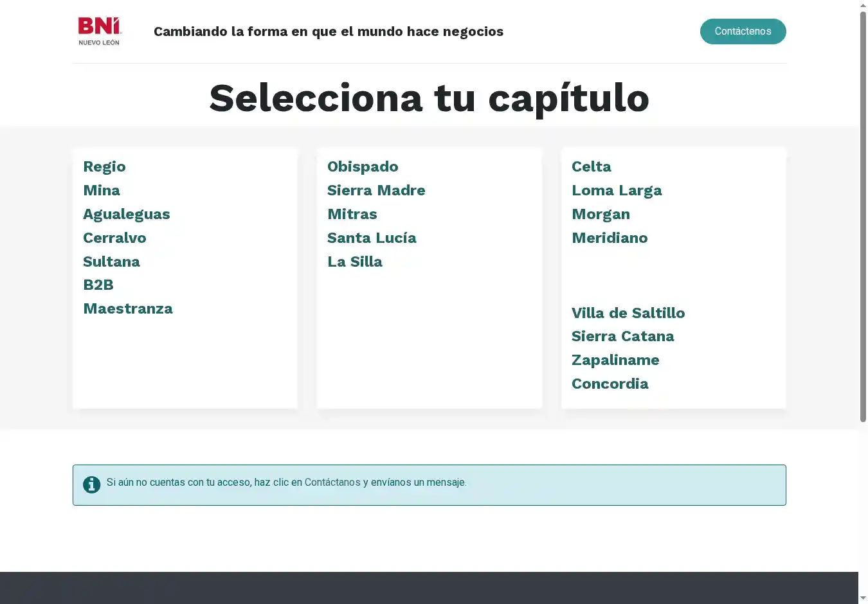Select the Regio chapter

coord(104,167)
